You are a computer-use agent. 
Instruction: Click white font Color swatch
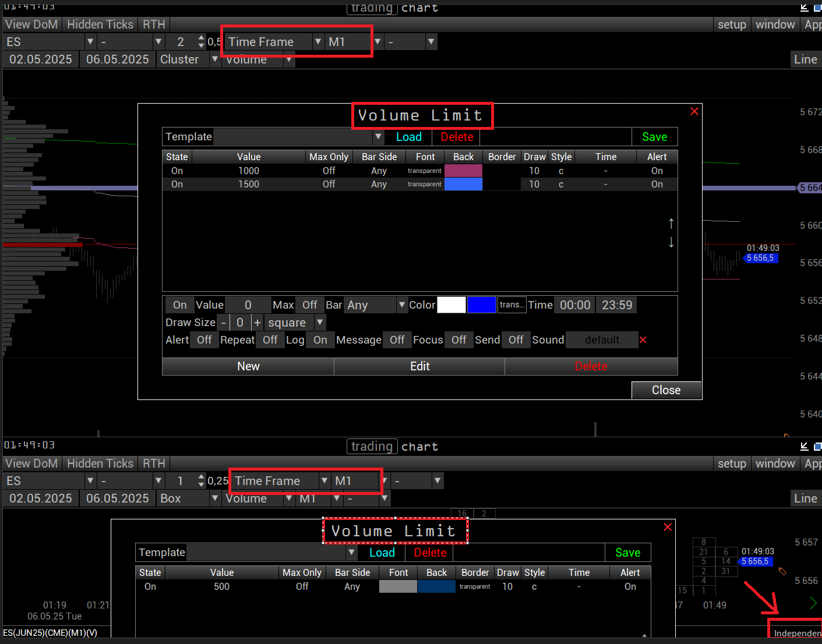pyautogui.click(x=451, y=305)
